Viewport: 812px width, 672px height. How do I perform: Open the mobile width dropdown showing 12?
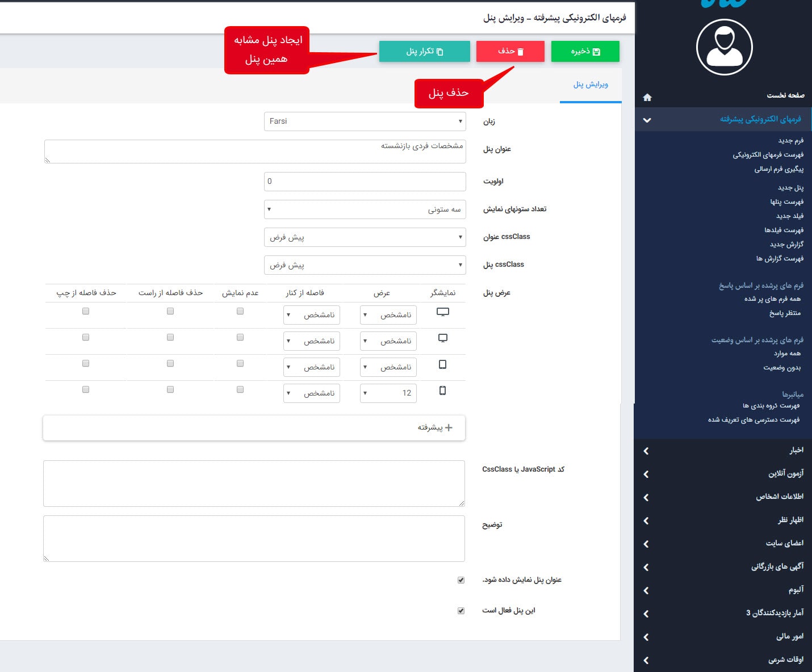(388, 393)
